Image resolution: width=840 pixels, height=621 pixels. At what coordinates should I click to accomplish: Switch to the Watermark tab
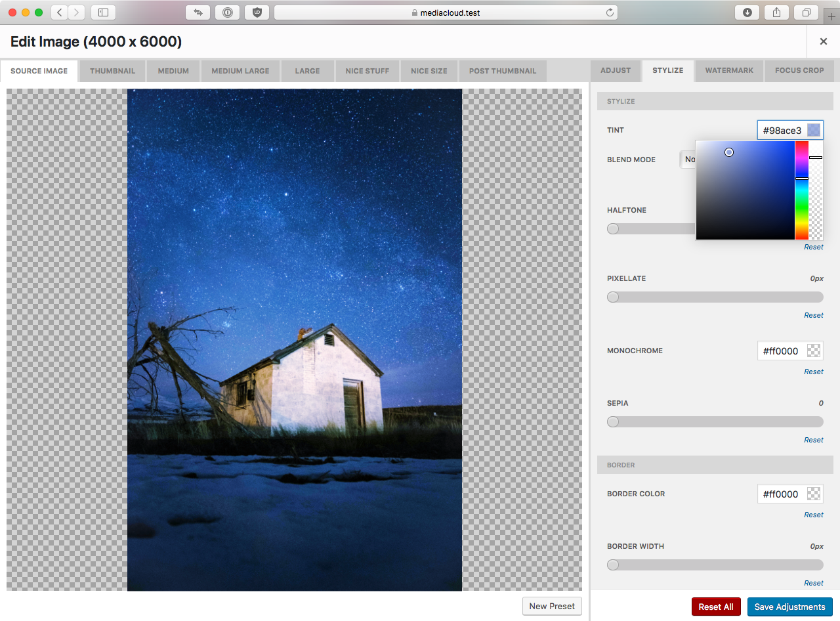pos(729,70)
